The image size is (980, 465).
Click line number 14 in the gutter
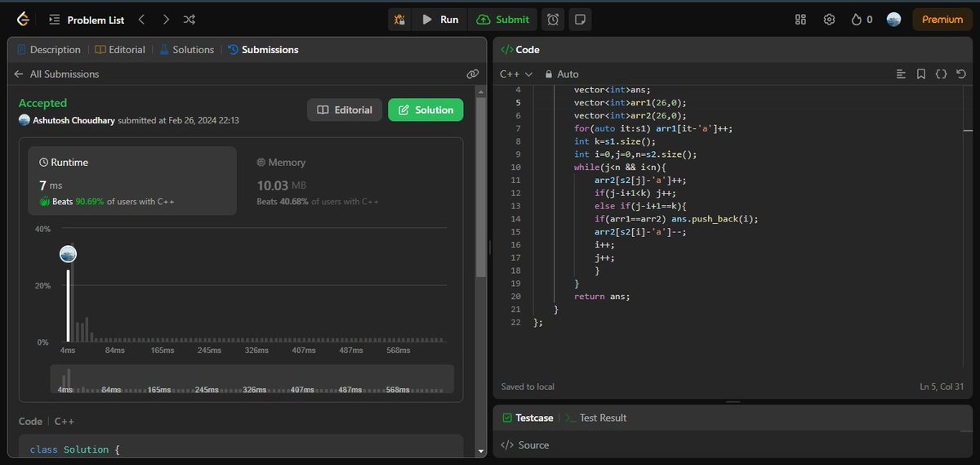[515, 219]
